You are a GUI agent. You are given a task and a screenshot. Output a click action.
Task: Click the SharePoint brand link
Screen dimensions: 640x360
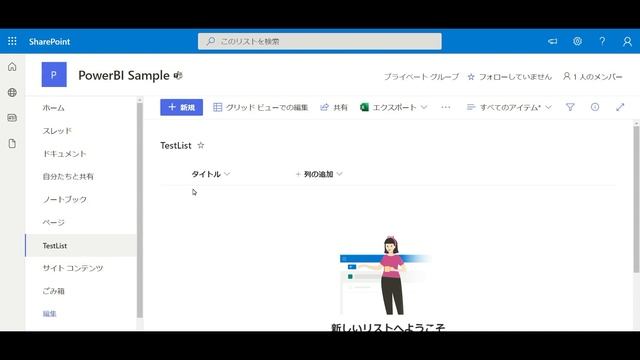coord(49,41)
